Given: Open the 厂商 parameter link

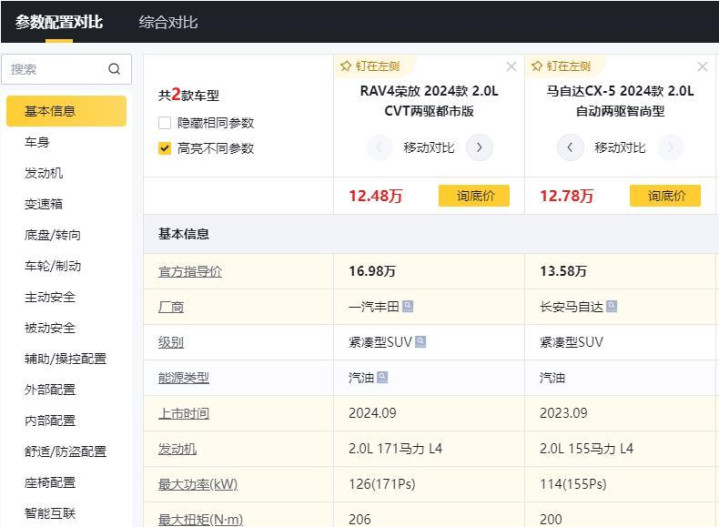Looking at the screenshot, I should (171, 307).
